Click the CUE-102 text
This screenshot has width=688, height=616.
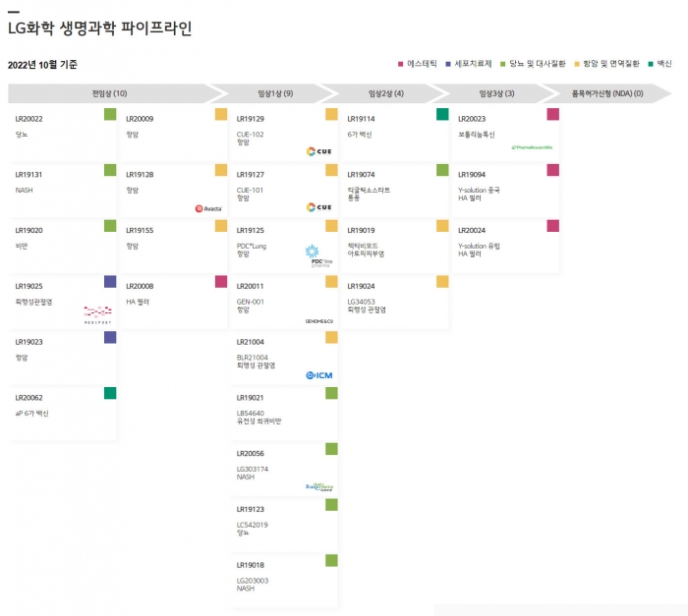tap(250, 135)
